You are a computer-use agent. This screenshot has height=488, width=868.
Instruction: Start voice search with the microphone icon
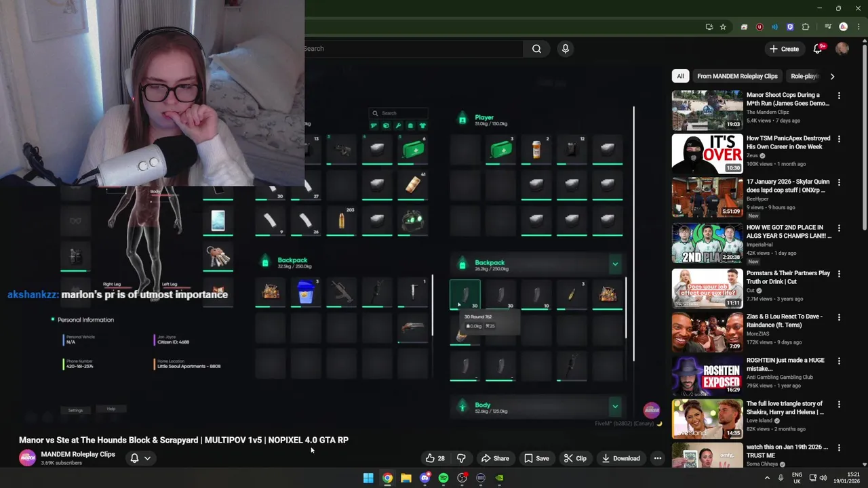click(x=566, y=49)
